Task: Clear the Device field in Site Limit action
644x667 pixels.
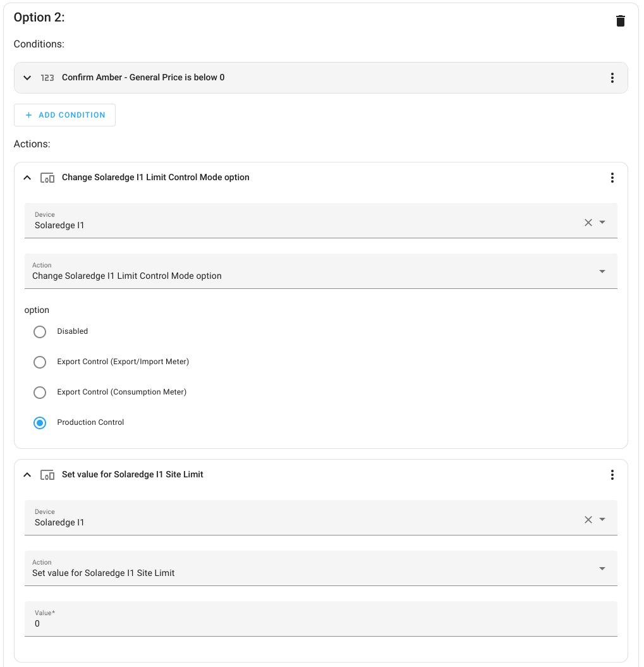Action: (588, 520)
